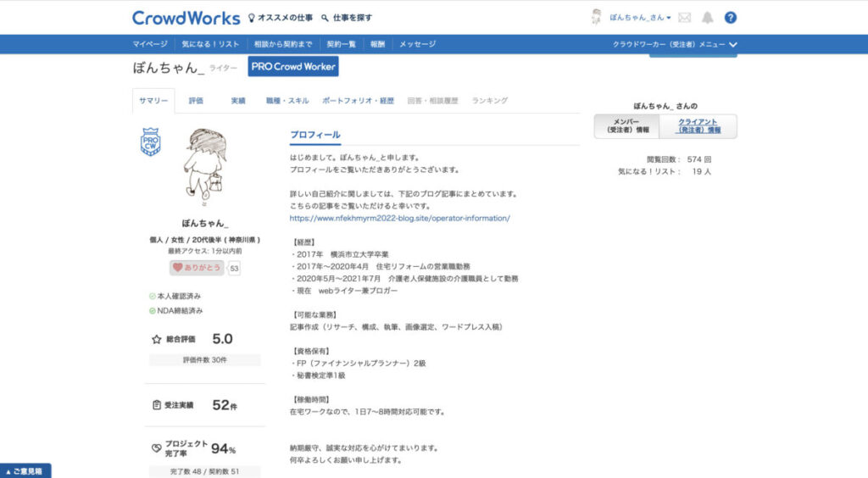This screenshot has width=868, height=478.
Task: Click the CrowdWorks logo
Action: coord(186,18)
